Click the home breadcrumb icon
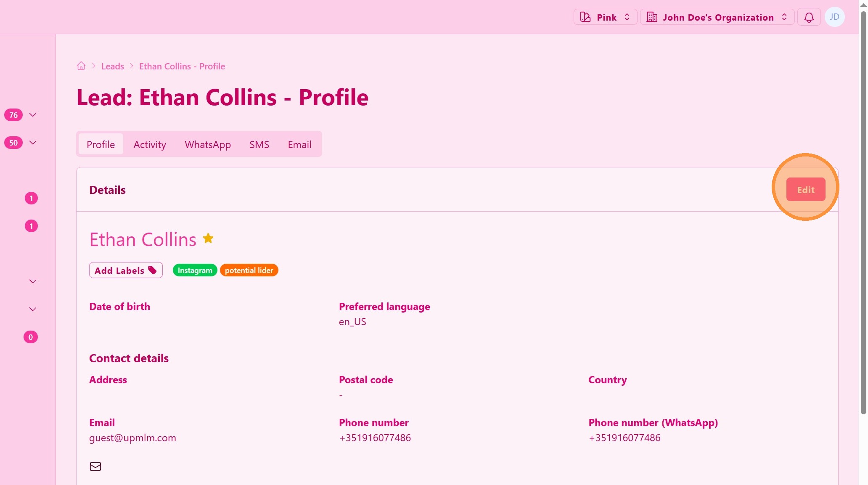Viewport: 868px width, 485px height. [81, 66]
